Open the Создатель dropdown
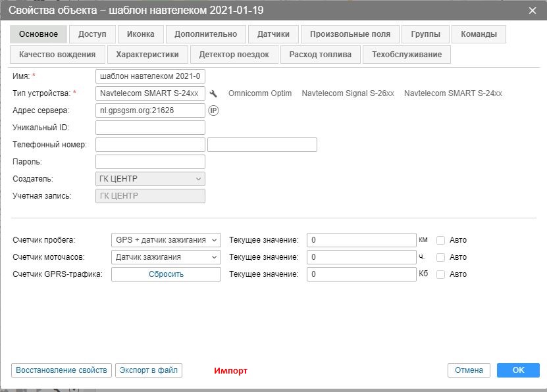 (x=150, y=179)
